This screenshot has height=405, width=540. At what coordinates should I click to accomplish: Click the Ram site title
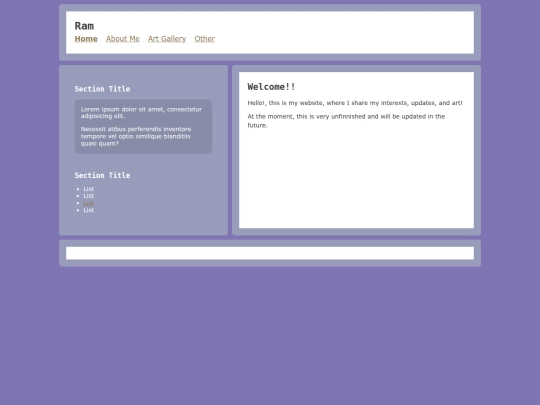84,26
